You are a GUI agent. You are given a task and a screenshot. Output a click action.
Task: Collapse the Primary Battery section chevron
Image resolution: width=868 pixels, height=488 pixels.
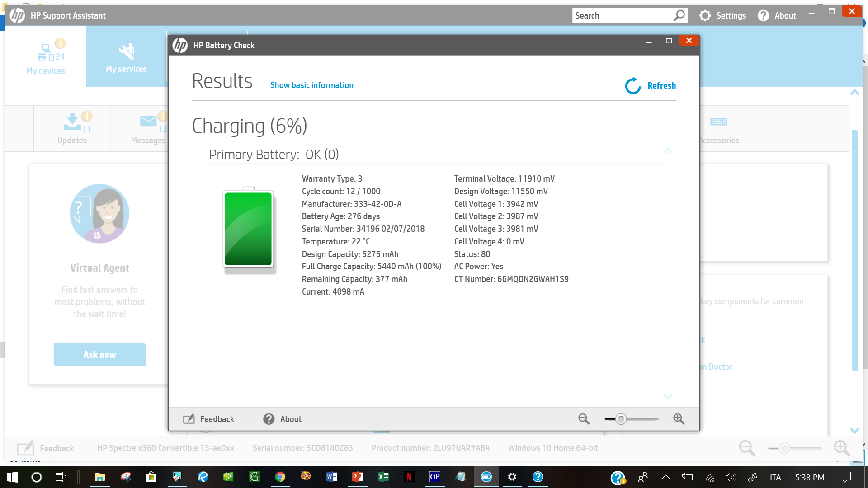668,150
